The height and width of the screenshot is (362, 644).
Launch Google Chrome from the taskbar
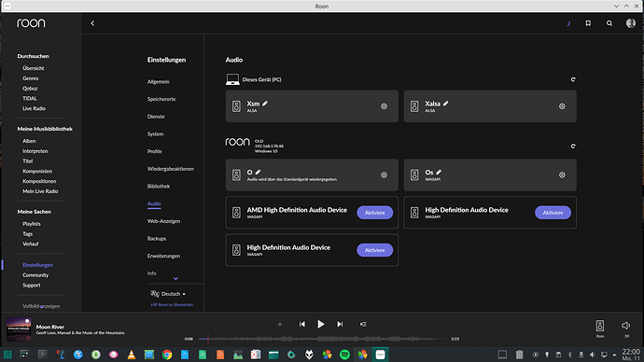coord(167,355)
